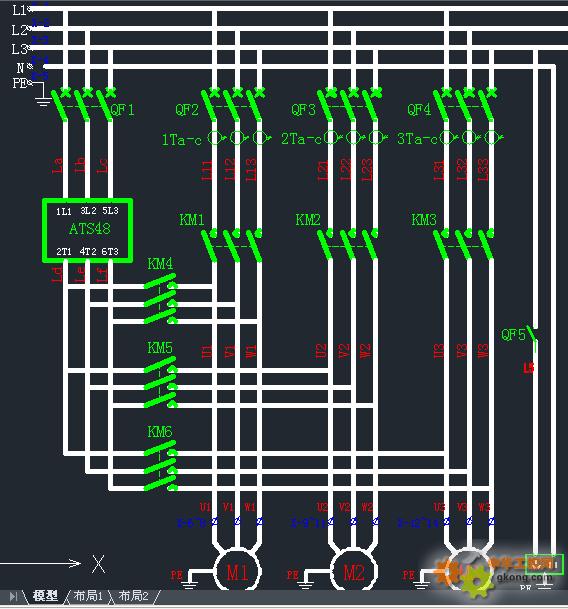This screenshot has height=609, width=568.
Task: Click the QF4 breaker symbol
Action: coord(465,104)
